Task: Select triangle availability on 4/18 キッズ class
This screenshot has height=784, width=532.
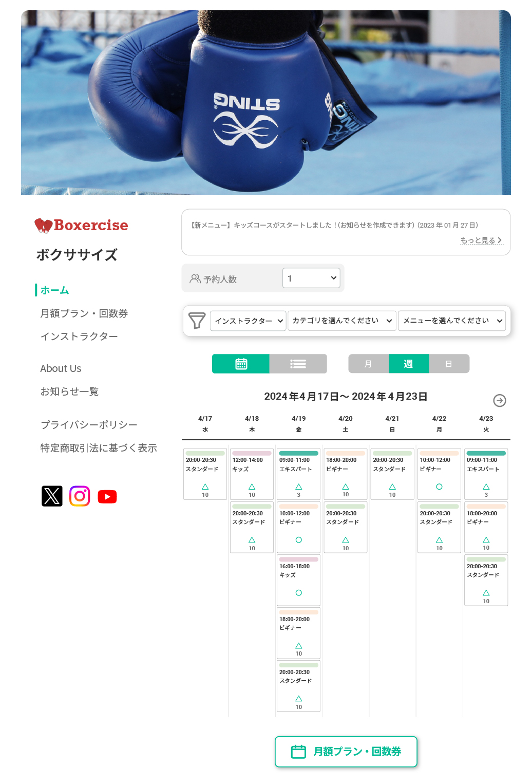Action: (252, 487)
